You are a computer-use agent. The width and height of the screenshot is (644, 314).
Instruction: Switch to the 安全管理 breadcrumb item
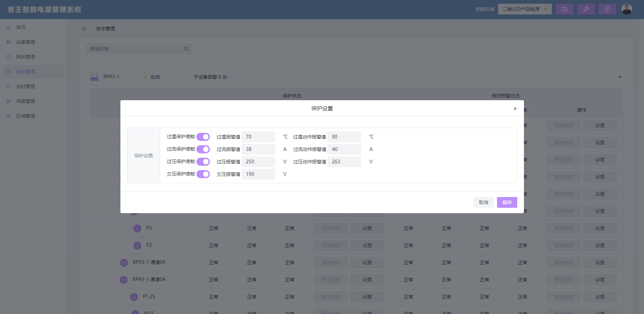[105, 29]
